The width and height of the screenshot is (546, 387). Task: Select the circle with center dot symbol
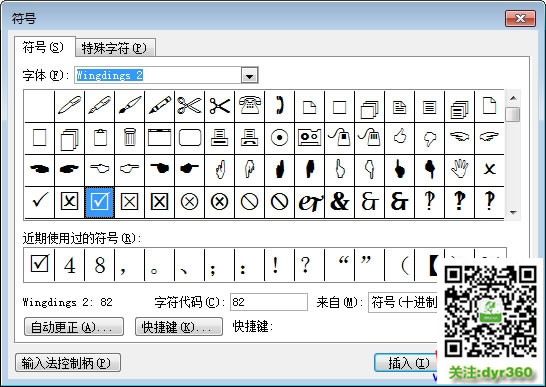click(x=279, y=138)
